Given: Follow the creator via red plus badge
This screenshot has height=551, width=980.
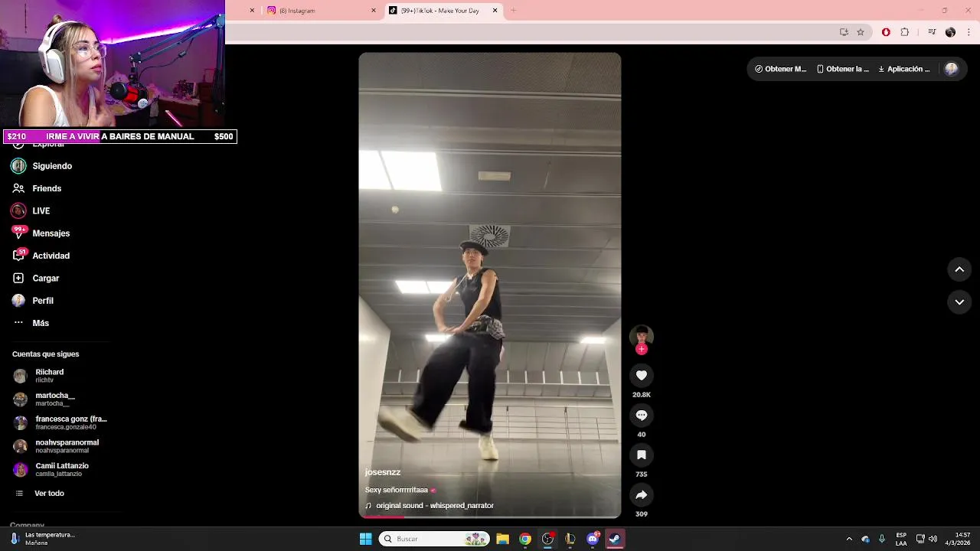Looking at the screenshot, I should [x=642, y=349].
